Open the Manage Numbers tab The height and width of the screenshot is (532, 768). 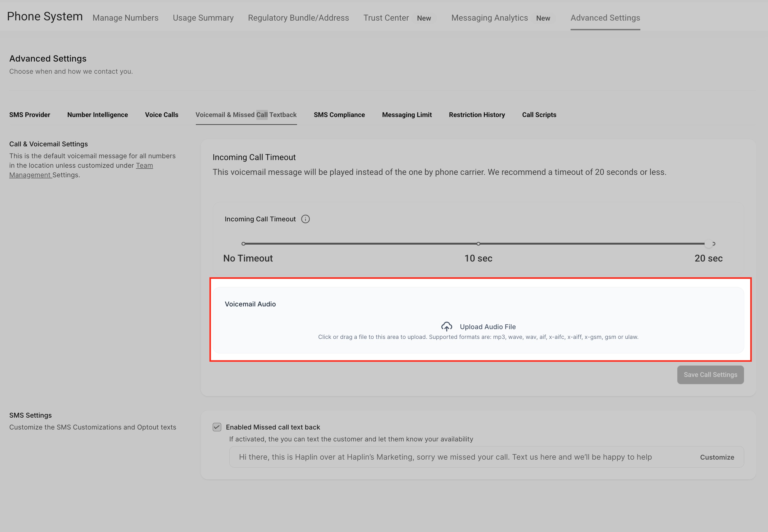click(125, 18)
